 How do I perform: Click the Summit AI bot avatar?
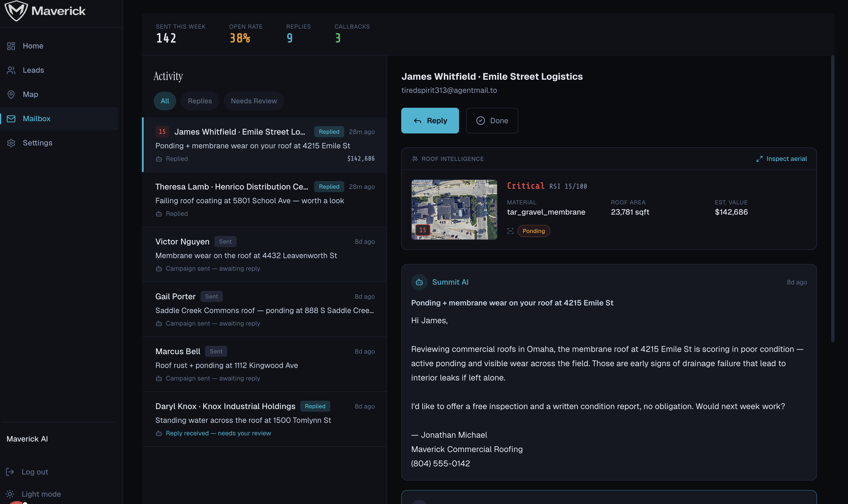coord(419,282)
